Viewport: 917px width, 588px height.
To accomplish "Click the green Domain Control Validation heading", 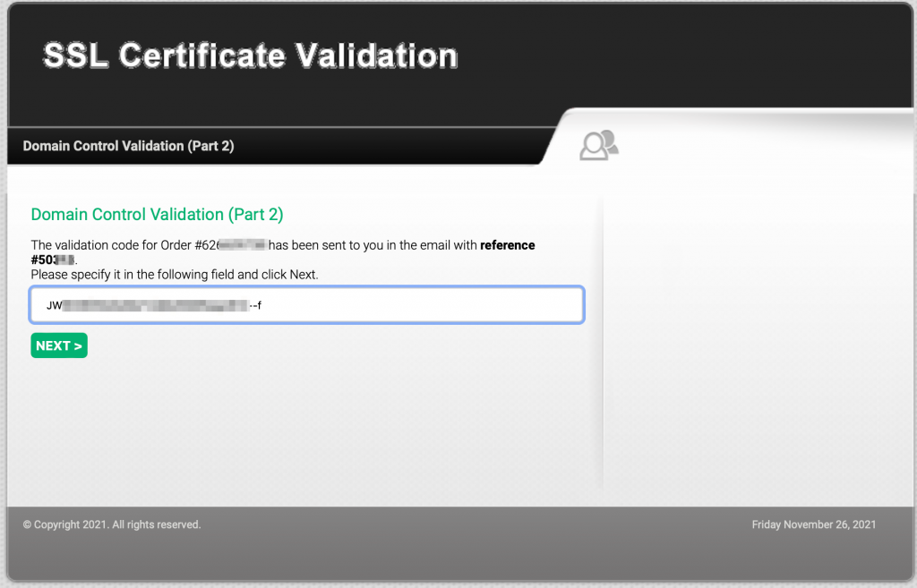I will (x=157, y=215).
